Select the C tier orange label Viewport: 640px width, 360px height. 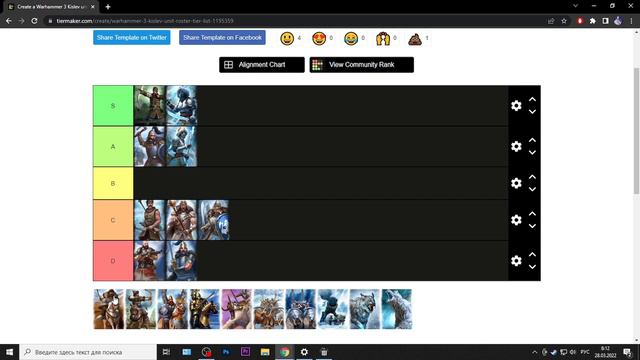113,220
